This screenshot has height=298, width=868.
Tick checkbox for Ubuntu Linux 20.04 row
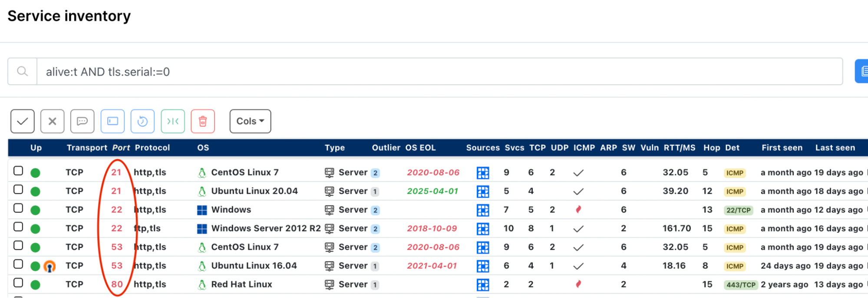[18, 189]
